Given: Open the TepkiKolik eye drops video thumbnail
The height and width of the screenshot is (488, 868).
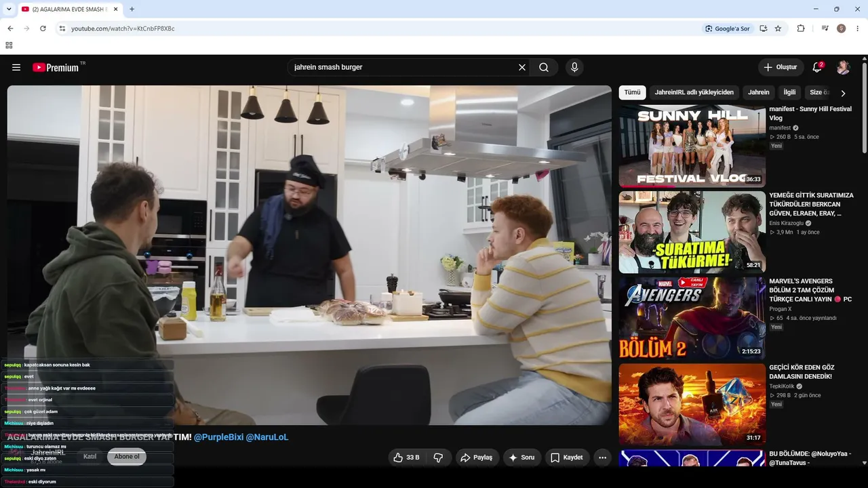Looking at the screenshot, I should [692, 404].
